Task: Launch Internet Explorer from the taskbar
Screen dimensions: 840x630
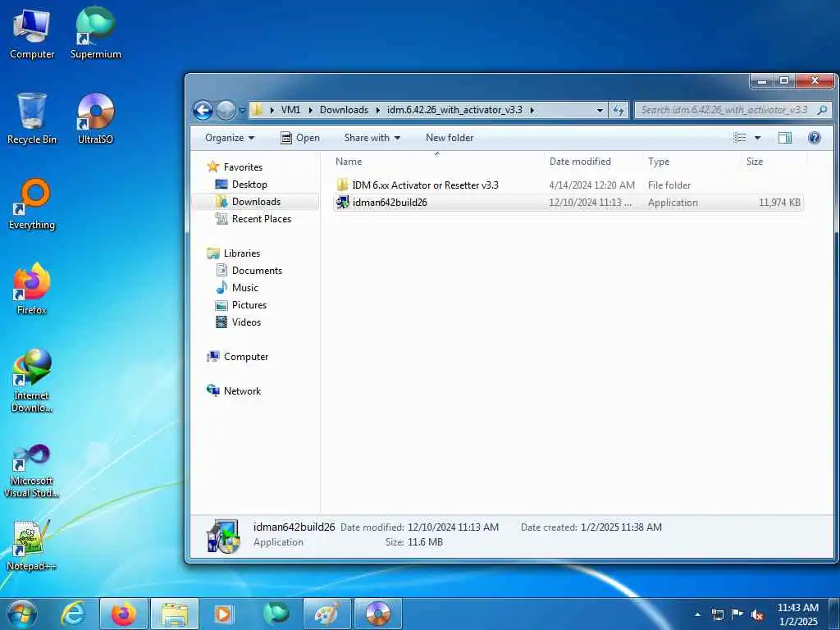Action: click(73, 614)
